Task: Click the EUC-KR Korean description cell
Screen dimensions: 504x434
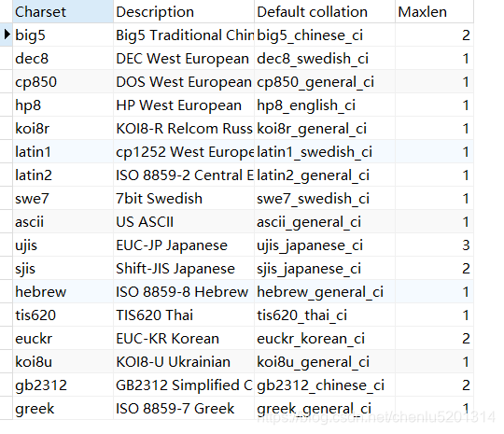Action: (184, 338)
